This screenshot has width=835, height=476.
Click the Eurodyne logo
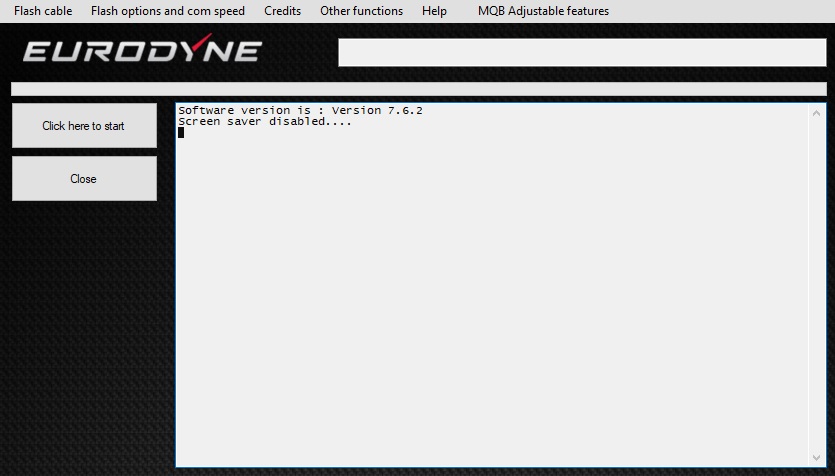142,51
